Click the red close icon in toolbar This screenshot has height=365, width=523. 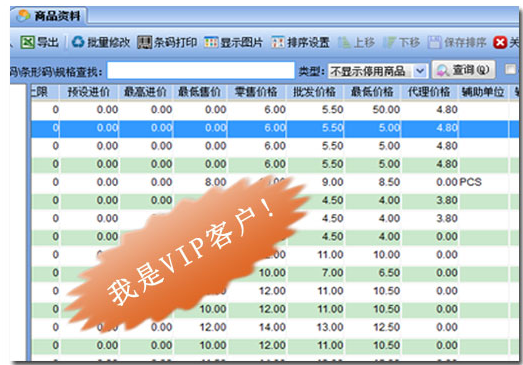500,42
